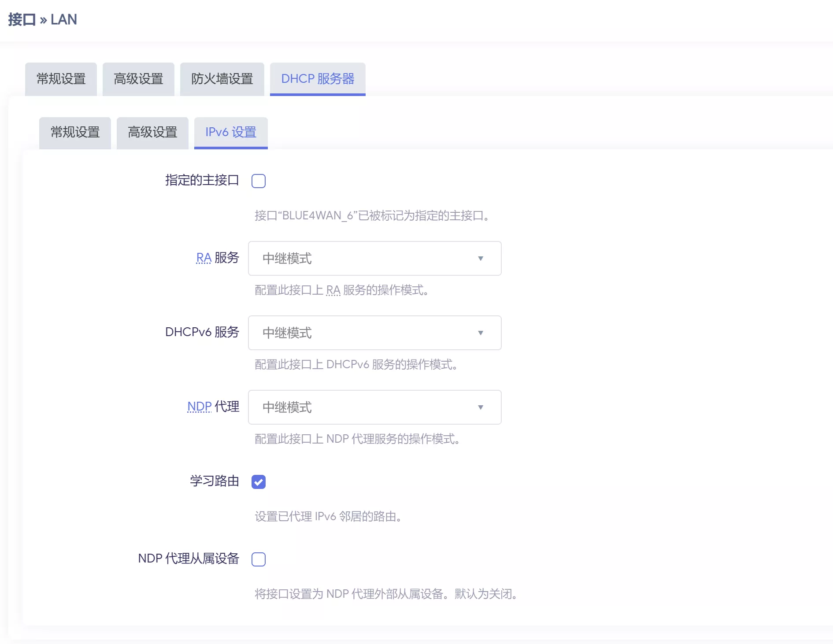Switch to the 常规设置 main tab
Image resolution: width=833 pixels, height=644 pixels.
point(61,79)
